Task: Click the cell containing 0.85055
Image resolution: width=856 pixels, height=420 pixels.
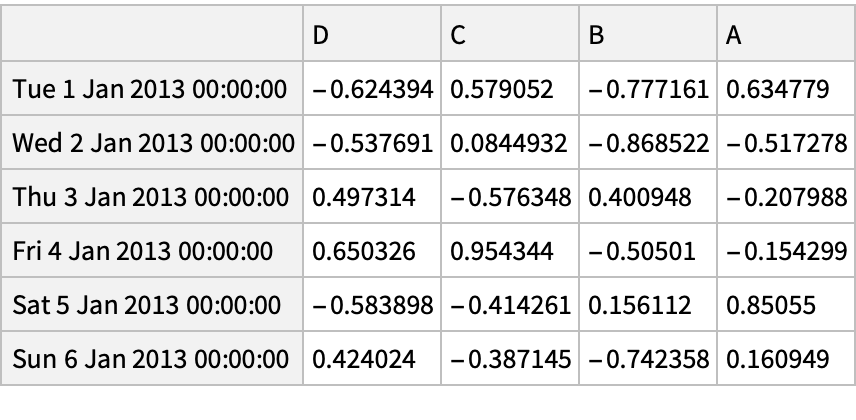Action: [784, 304]
